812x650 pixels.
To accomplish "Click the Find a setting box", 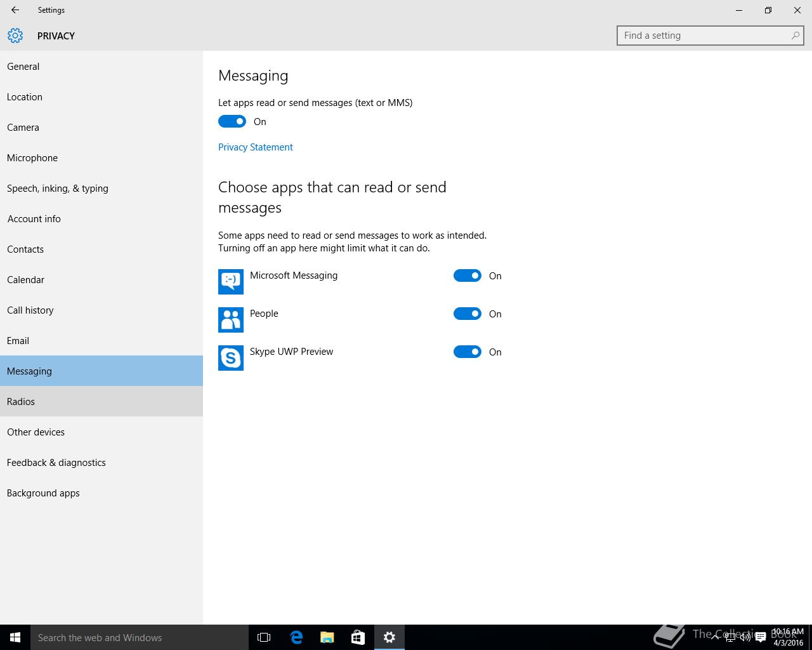I will (710, 36).
